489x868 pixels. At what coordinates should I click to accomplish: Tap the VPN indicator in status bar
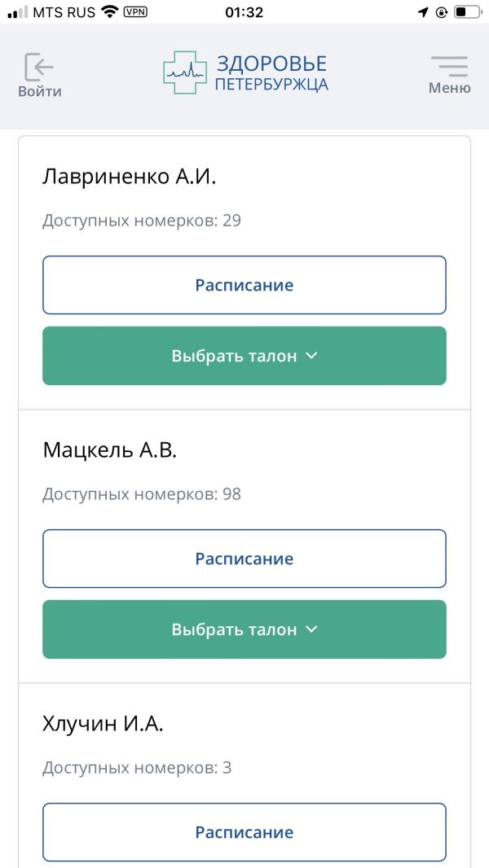coord(136,11)
